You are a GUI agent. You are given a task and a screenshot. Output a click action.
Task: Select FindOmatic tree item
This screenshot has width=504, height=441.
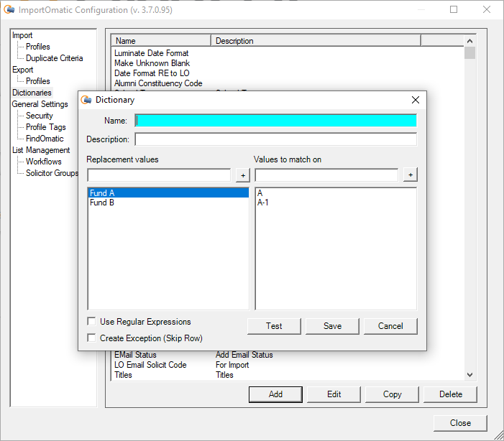45,139
